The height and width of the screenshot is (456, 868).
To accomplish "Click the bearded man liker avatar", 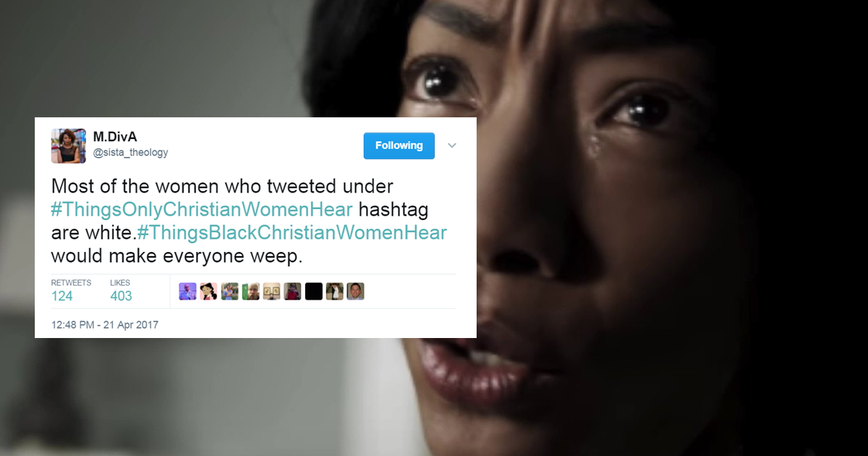I will pos(250,291).
